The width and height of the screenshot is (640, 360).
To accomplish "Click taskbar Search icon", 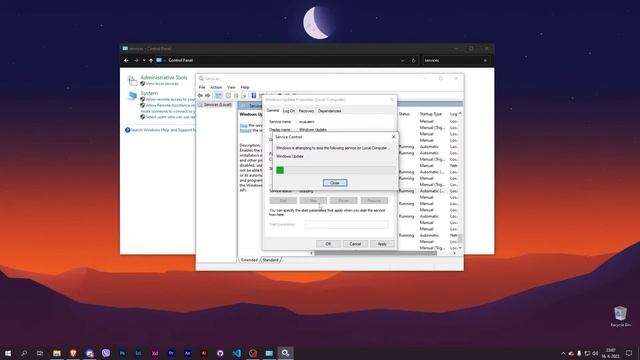I will [24, 353].
